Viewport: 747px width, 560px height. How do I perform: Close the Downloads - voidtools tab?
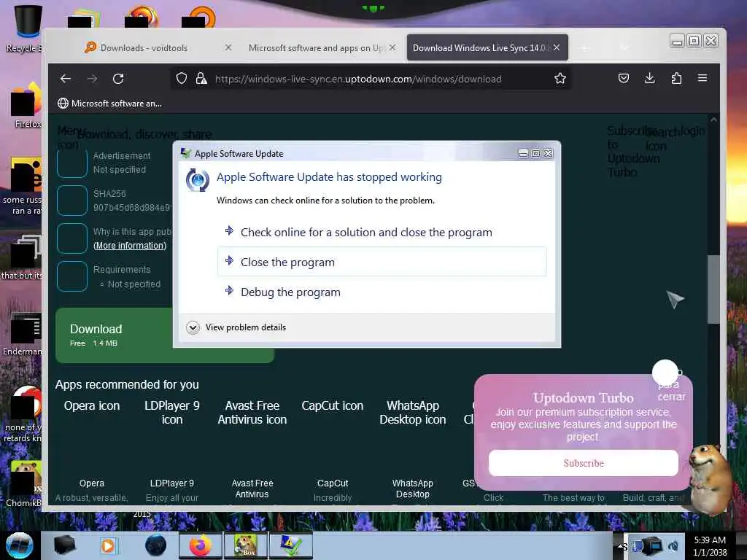coord(228,47)
